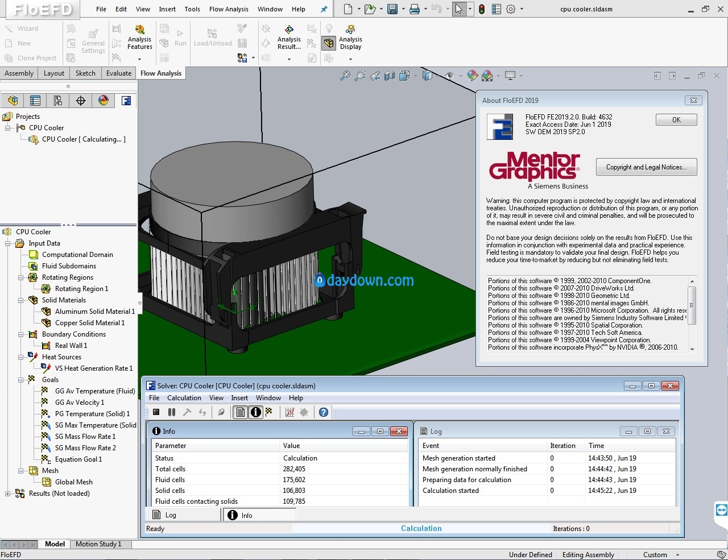Open the Analysis Display dropdown arrow

pyautogui.click(x=350, y=59)
